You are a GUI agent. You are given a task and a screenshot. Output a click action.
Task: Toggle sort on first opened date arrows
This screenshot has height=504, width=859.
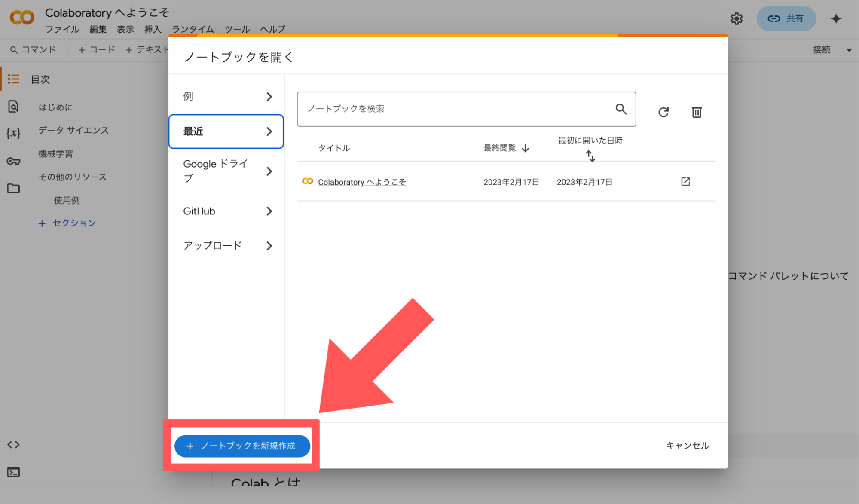[590, 156]
